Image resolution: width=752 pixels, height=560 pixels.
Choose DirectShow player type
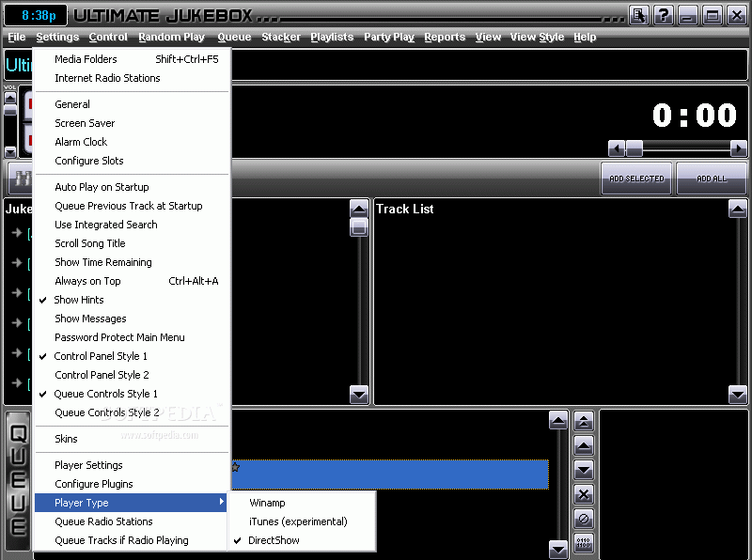[274, 540]
